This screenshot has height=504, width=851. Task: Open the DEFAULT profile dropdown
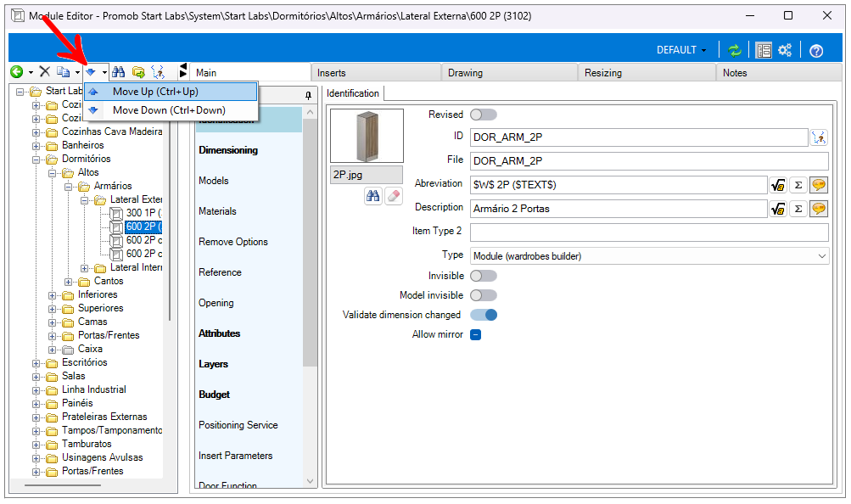681,50
